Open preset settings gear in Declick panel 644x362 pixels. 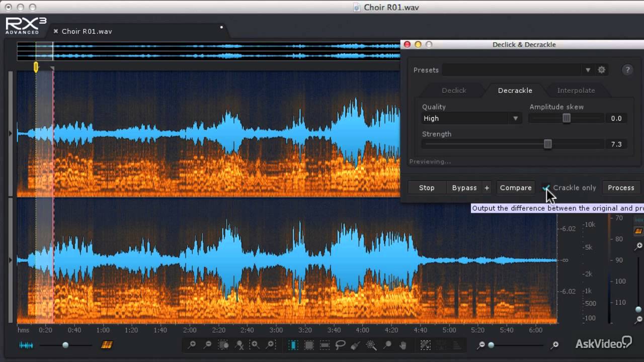pos(602,70)
